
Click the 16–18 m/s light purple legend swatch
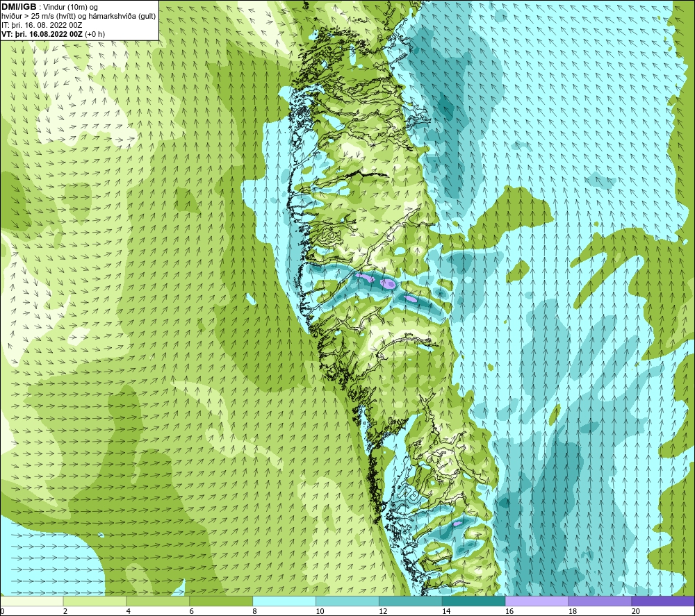click(537, 601)
